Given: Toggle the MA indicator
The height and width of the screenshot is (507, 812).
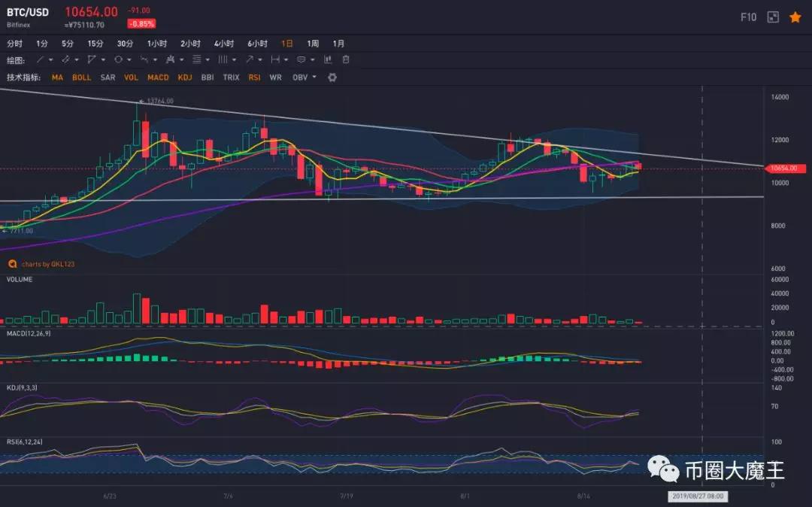Looking at the screenshot, I should (57, 77).
